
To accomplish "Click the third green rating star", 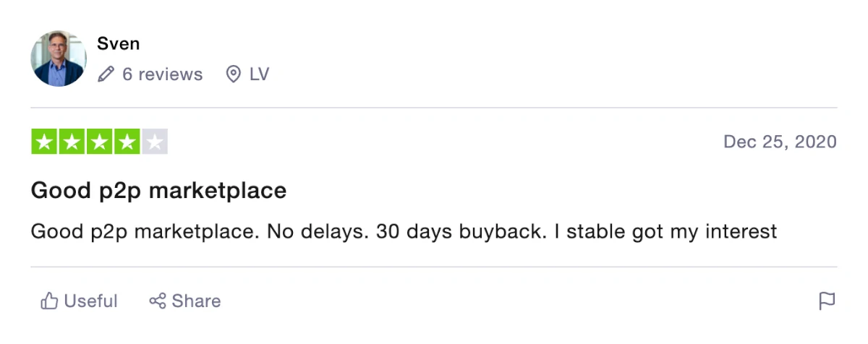I will pos(99,142).
